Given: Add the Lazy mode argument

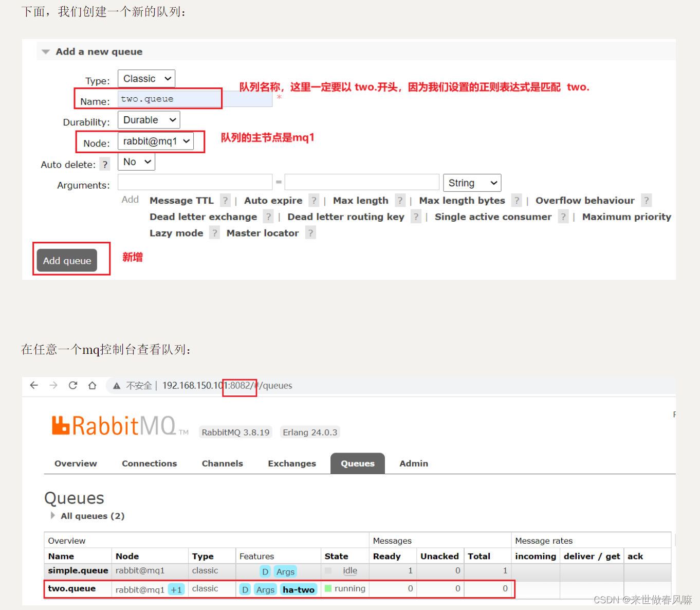Looking at the screenshot, I should point(176,233).
